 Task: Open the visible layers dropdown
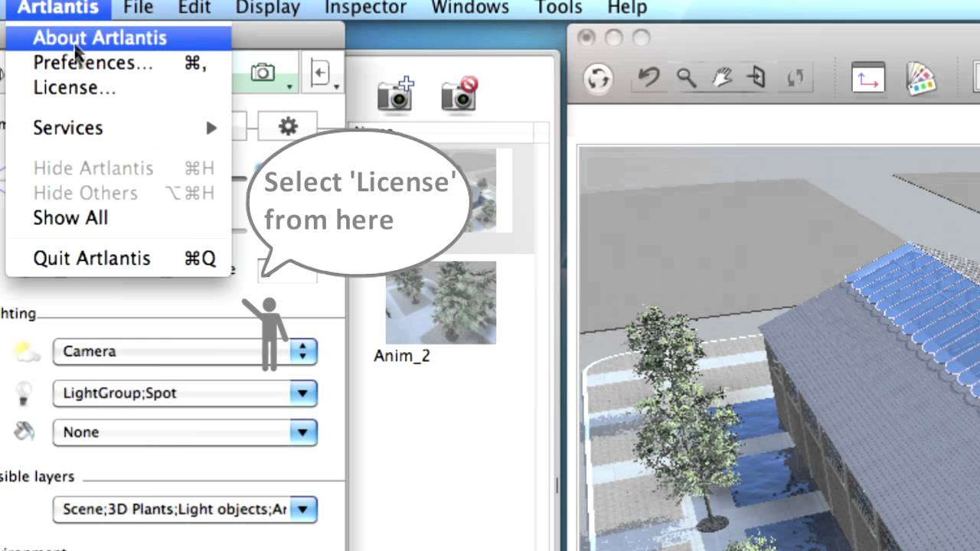click(185, 509)
